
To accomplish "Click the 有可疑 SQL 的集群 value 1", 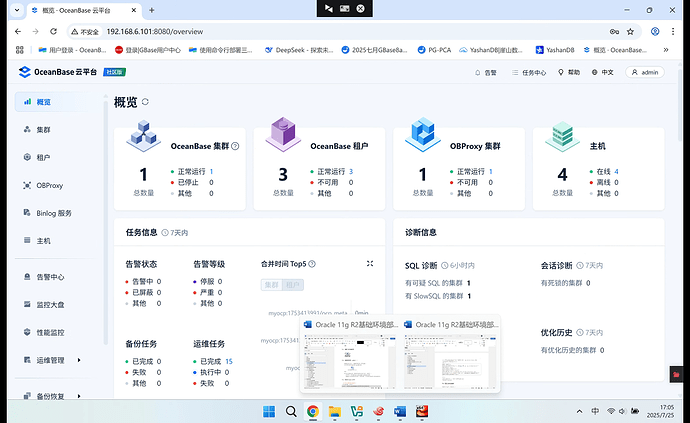I will coord(469,283).
